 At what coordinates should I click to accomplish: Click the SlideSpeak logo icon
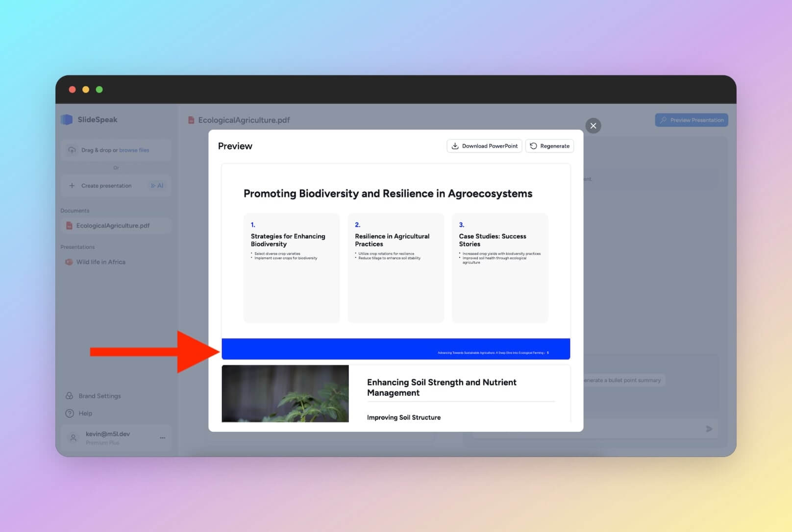tap(67, 120)
